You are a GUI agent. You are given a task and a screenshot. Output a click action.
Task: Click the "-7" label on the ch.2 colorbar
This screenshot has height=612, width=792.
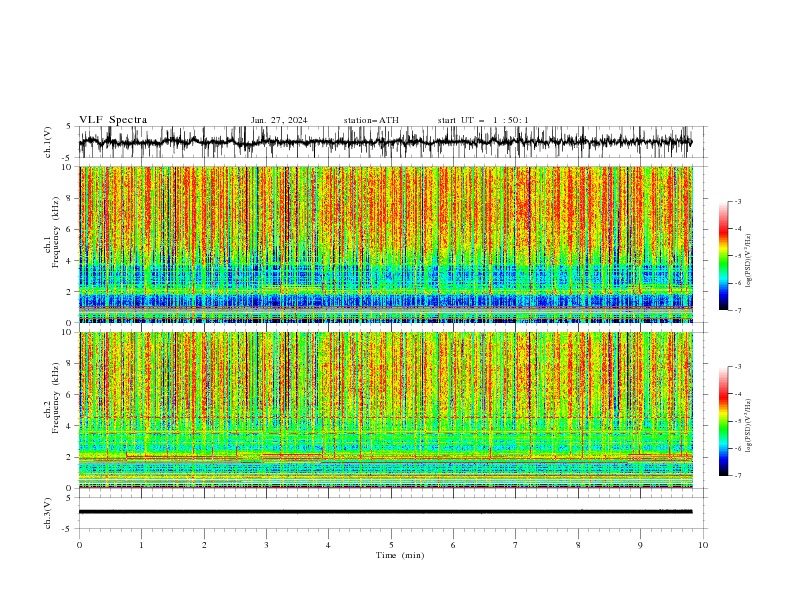[x=738, y=475]
